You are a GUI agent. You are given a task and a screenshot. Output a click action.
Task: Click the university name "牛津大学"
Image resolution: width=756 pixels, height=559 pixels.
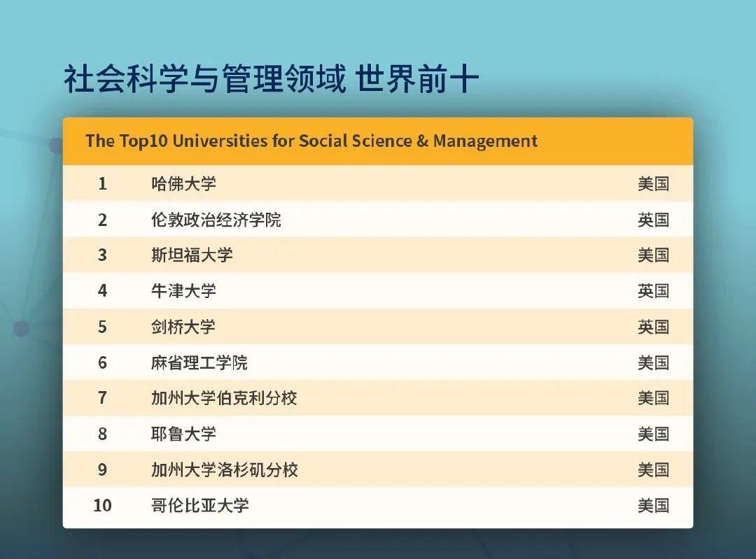pyautogui.click(x=183, y=290)
